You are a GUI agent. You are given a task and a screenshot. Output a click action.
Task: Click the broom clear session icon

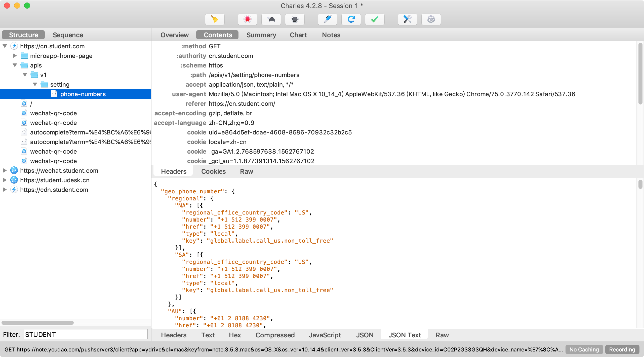coord(215,19)
